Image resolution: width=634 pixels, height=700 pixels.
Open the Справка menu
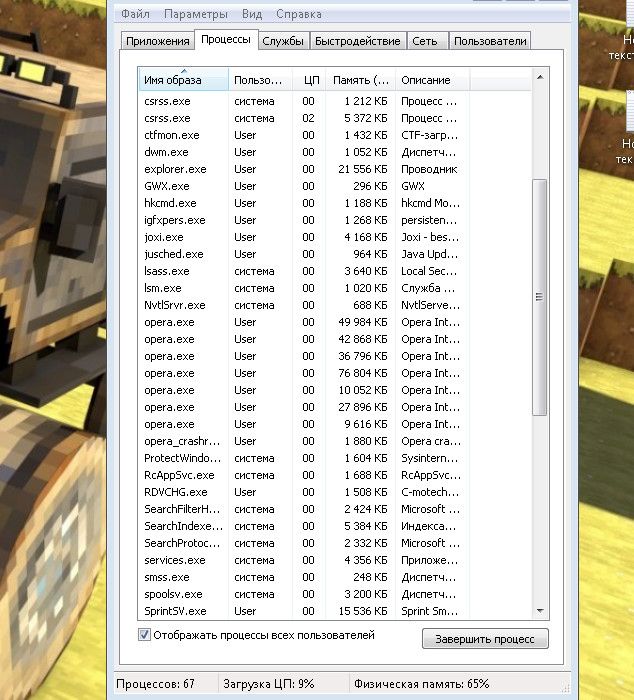[299, 14]
